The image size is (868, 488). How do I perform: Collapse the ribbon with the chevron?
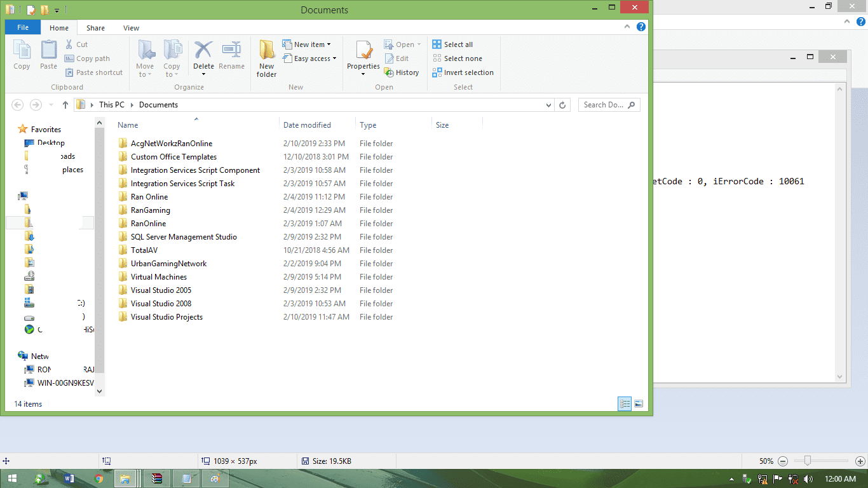coord(627,27)
